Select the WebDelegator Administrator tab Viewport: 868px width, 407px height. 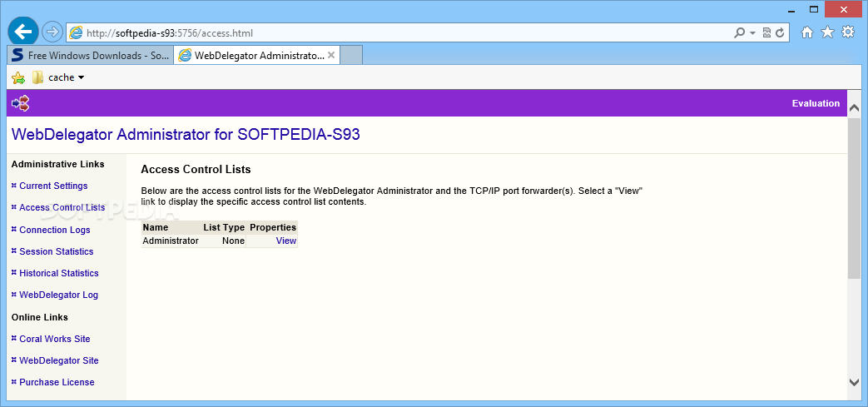(x=257, y=56)
